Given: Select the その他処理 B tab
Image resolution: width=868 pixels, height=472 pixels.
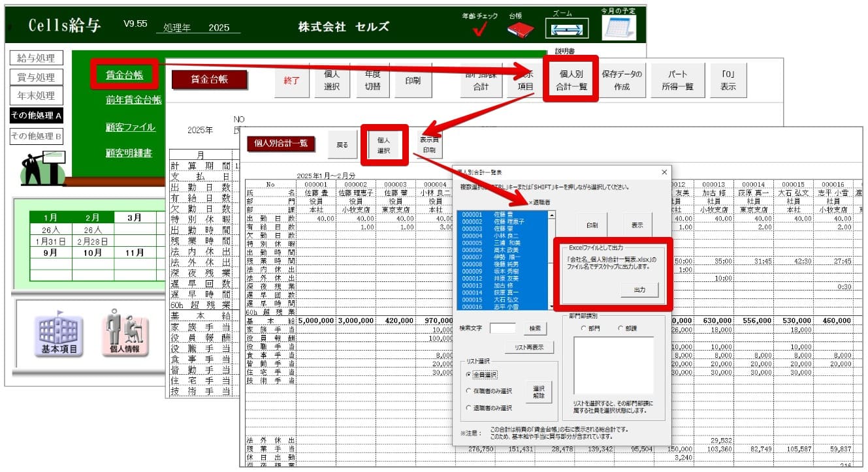Looking at the screenshot, I should tap(36, 136).
